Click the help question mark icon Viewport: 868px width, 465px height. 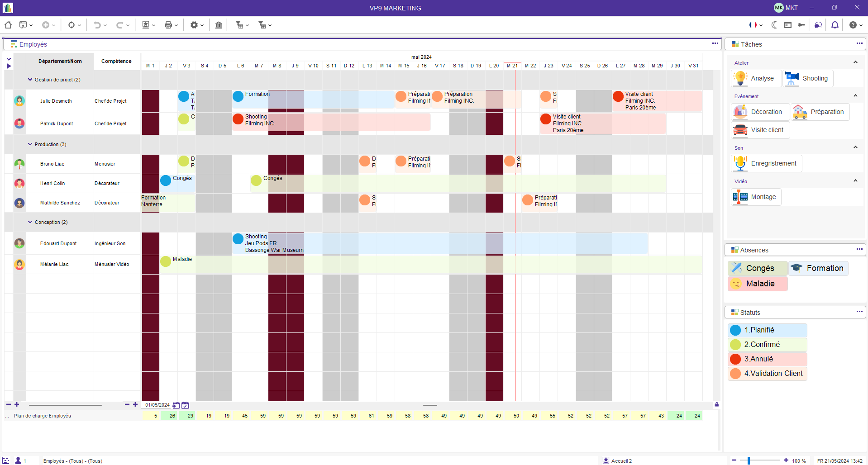click(x=853, y=25)
